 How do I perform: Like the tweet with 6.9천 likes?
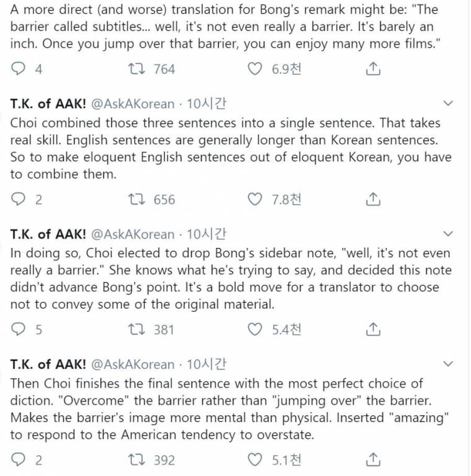[255, 69]
